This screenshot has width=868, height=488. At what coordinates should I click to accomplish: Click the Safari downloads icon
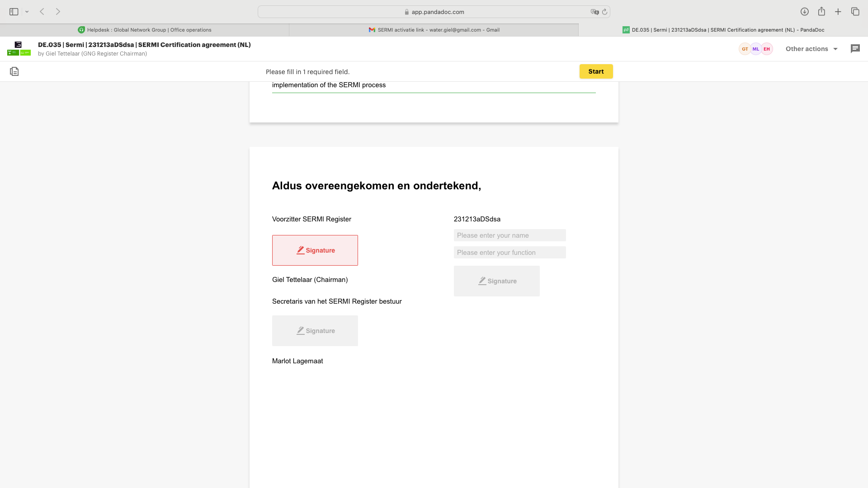point(804,12)
